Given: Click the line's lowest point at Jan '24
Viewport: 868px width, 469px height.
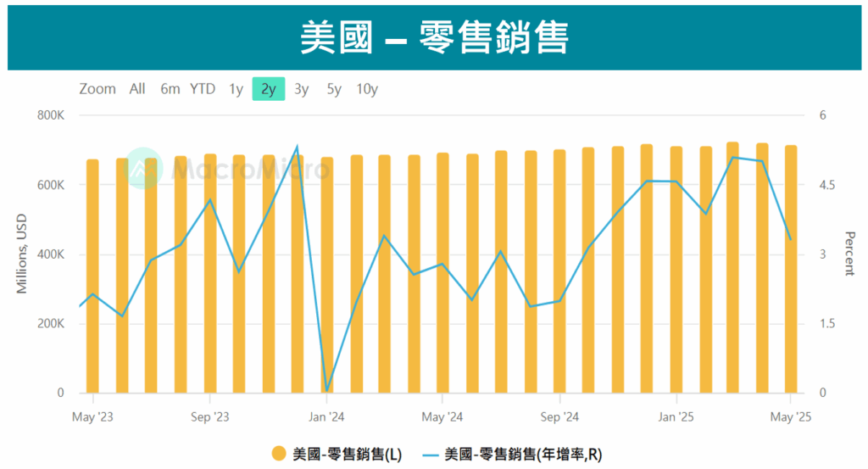Looking at the screenshot, I should click(326, 391).
